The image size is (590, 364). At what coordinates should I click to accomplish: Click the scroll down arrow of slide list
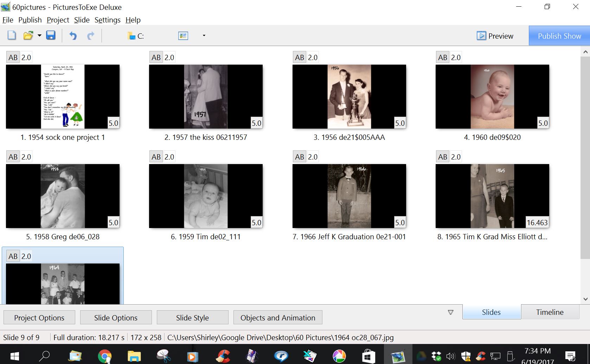[585, 299]
